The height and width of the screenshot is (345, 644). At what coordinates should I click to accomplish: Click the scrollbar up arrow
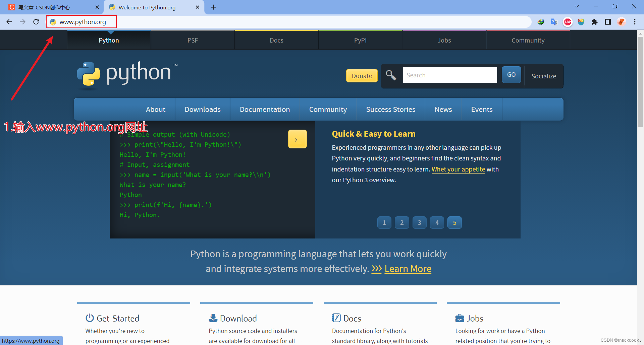coord(640,33)
